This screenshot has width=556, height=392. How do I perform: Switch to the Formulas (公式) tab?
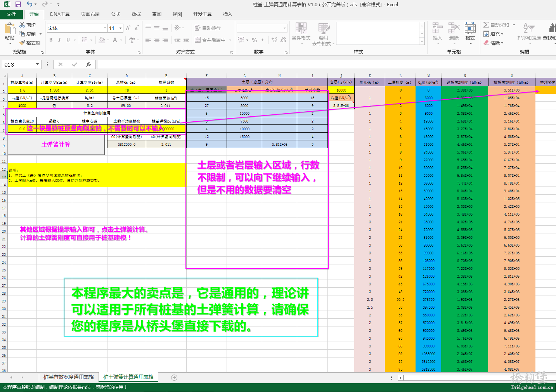tap(116, 14)
